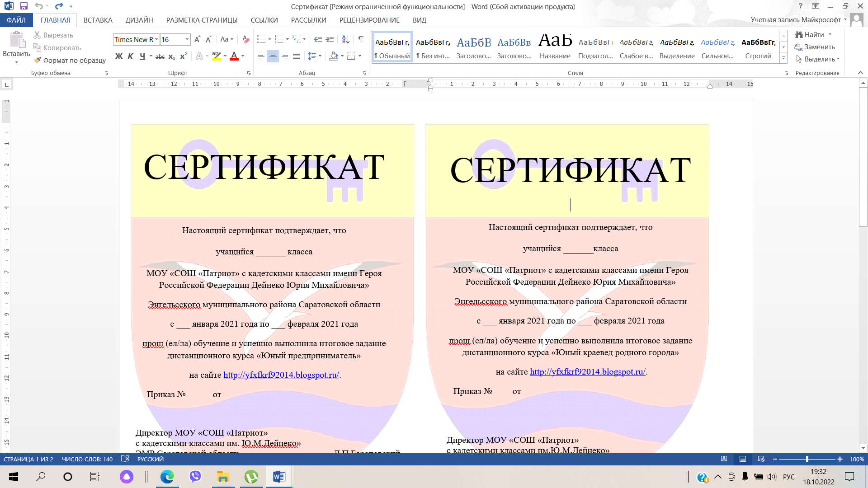Click the Web Layout view icon in status bar
This screenshot has width=868, height=488.
761,459
